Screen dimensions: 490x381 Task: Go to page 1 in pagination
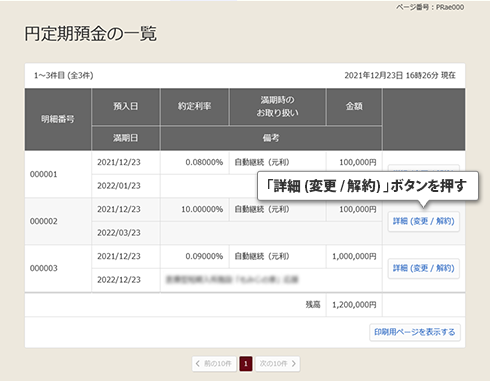tap(246, 364)
